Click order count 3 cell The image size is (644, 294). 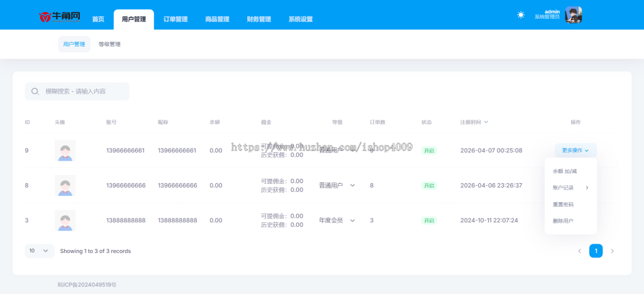pos(372,220)
